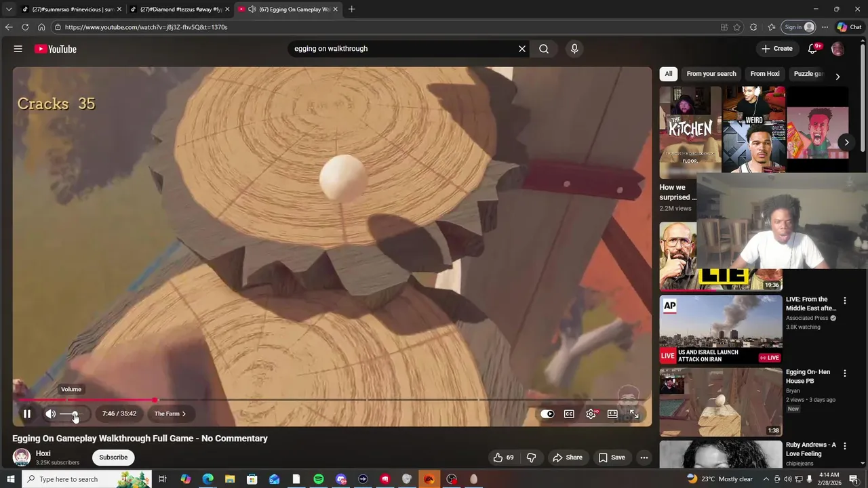The height and width of the screenshot is (488, 868).
Task: Reload the page
Action: click(25, 27)
